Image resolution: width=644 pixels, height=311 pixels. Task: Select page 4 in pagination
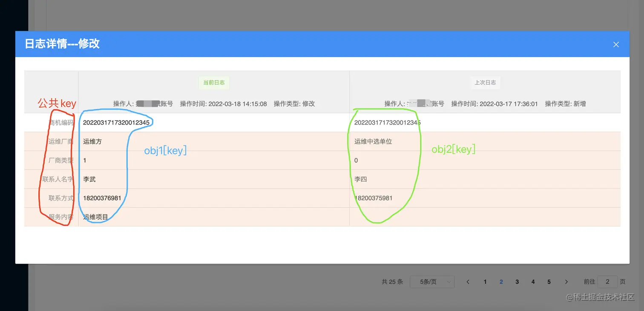click(x=533, y=282)
